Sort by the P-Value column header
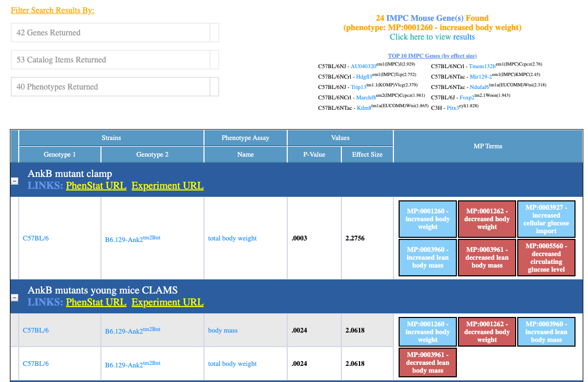The height and width of the screenshot is (382, 588). click(x=314, y=155)
